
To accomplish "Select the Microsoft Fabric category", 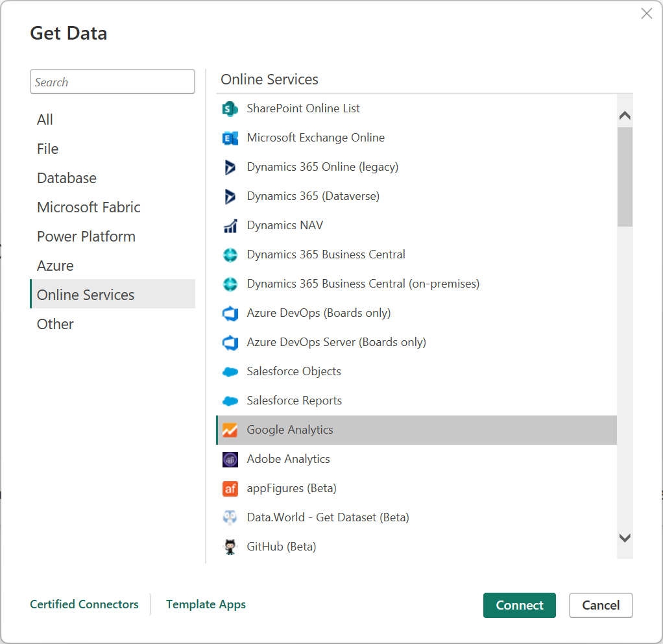I will pyautogui.click(x=88, y=207).
